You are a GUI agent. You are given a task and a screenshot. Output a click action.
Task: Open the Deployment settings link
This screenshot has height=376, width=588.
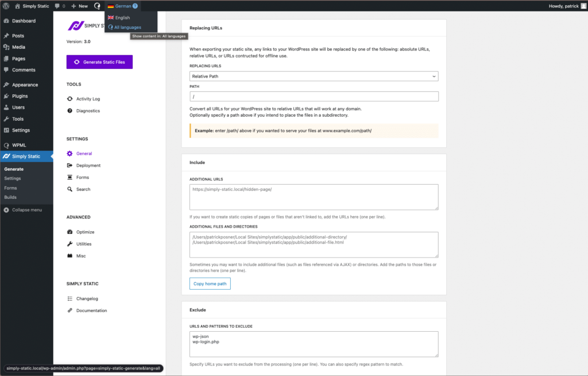(x=88, y=165)
